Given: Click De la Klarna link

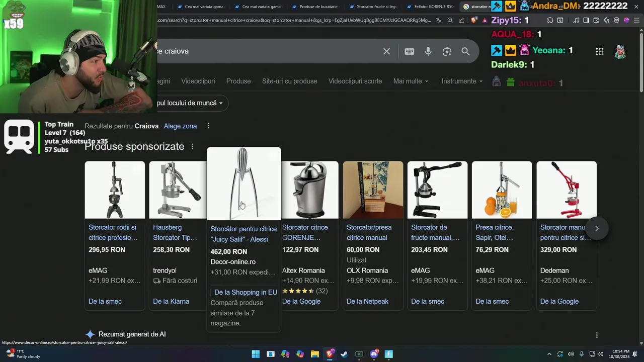Looking at the screenshot, I should pos(171,301).
